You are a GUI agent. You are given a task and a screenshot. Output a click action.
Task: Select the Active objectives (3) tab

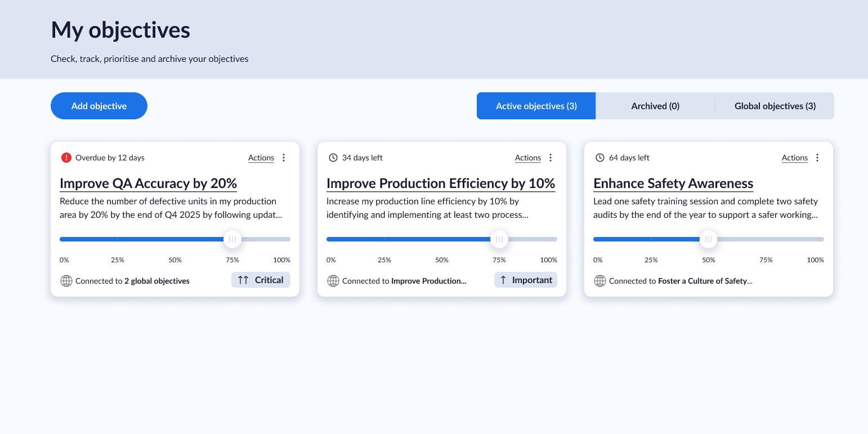click(x=536, y=106)
